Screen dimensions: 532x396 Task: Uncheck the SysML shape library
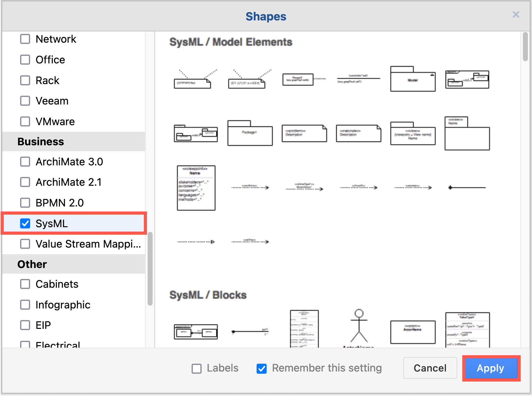click(x=25, y=223)
